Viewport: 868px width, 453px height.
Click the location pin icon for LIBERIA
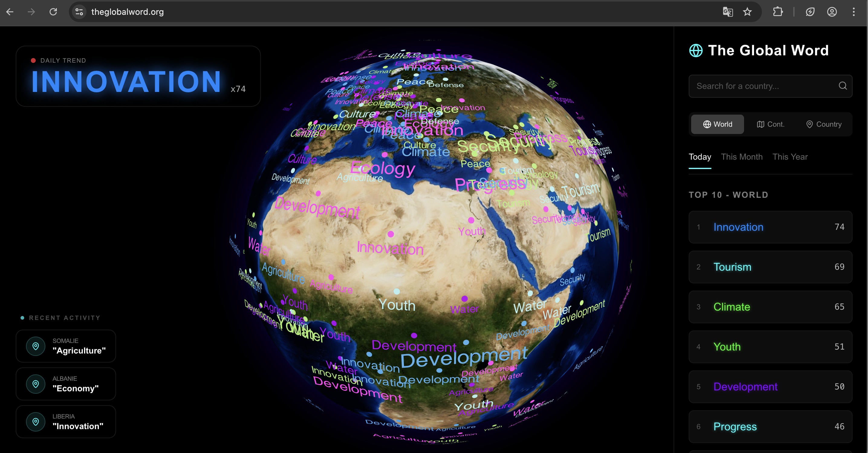pyautogui.click(x=35, y=421)
